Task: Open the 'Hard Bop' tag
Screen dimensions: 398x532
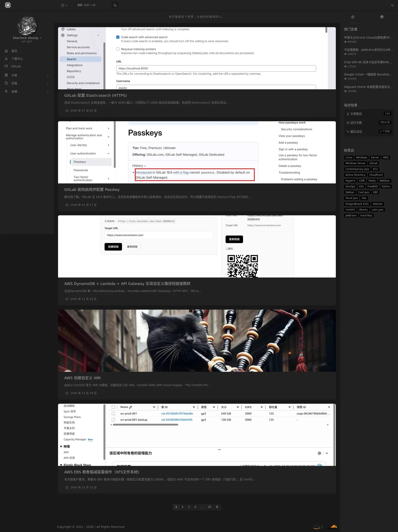Action: tap(366, 216)
